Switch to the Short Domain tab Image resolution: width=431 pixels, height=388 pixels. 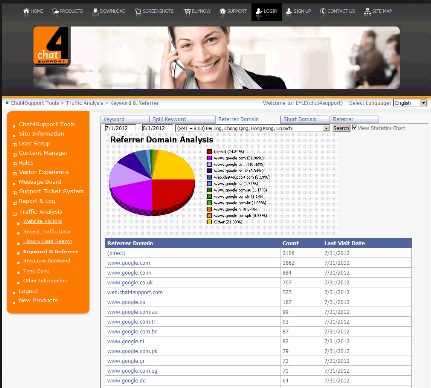tap(305, 119)
